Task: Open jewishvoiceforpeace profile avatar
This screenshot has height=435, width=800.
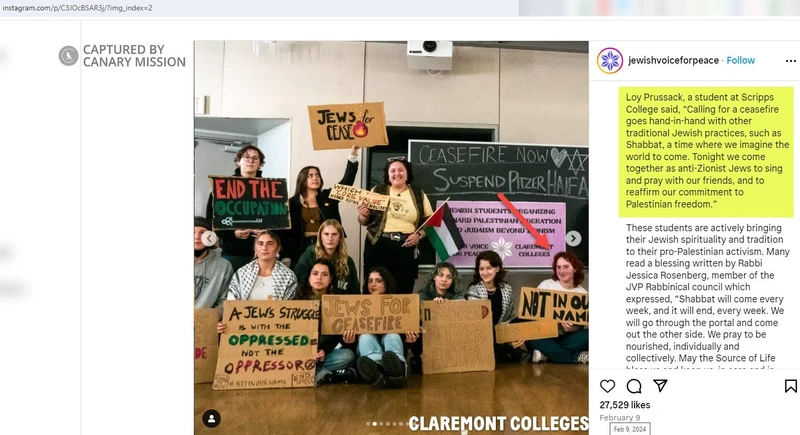Action: click(610, 61)
